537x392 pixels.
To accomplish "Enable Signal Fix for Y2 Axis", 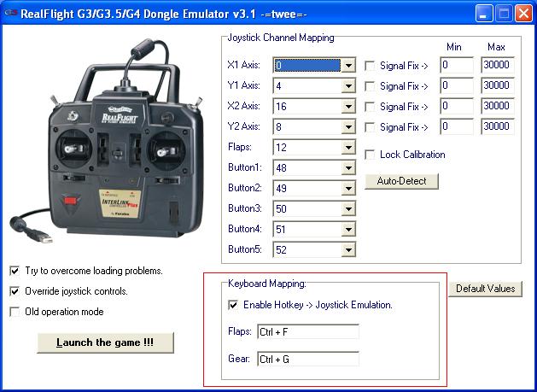I will pos(370,127).
